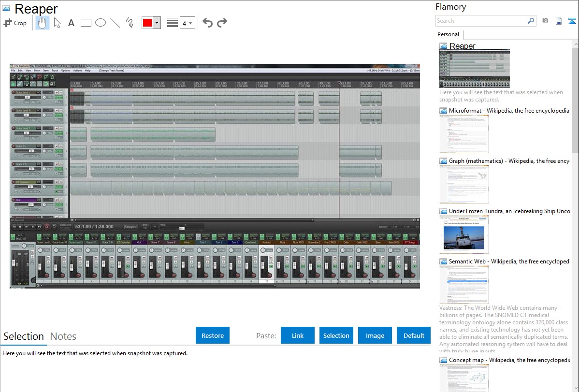This screenshot has height=392, width=579.
Task: Open the Semantic Web snapshot thumbnail
Action: pyautogui.click(x=464, y=285)
